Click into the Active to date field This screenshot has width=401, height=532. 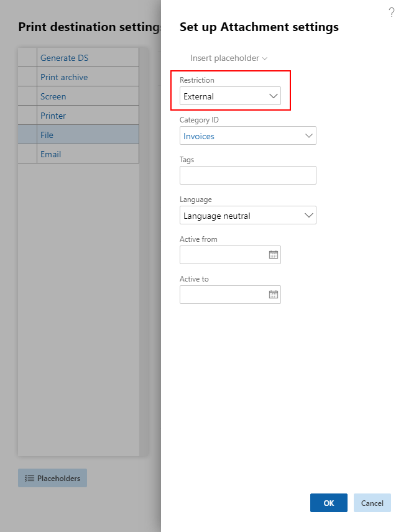pyautogui.click(x=224, y=295)
